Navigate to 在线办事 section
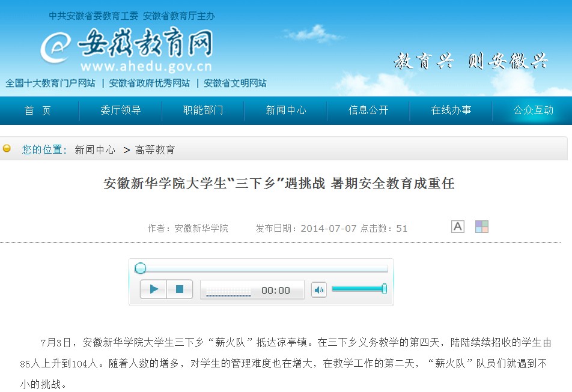The width and height of the screenshot is (572, 392). tap(451, 110)
